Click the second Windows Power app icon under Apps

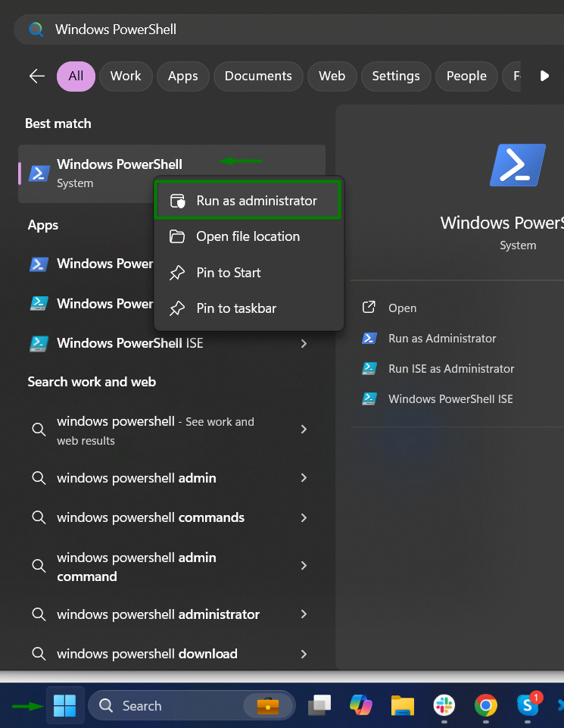[x=39, y=304]
